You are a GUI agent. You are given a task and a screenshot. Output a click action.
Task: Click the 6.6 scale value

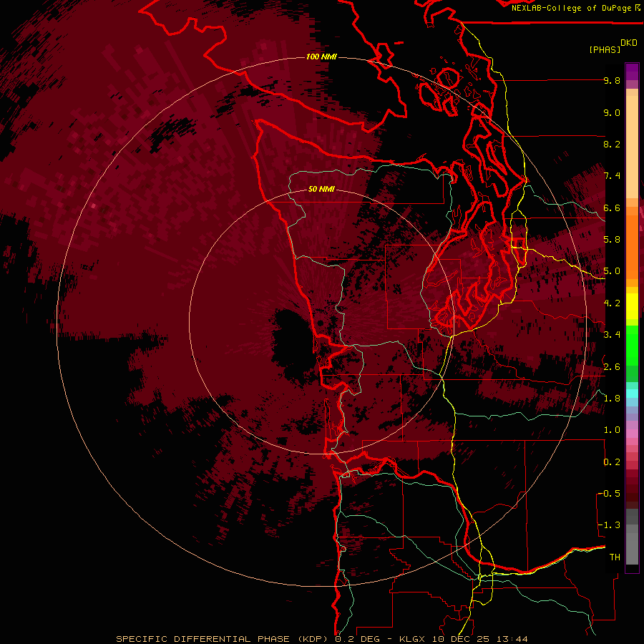click(x=612, y=208)
